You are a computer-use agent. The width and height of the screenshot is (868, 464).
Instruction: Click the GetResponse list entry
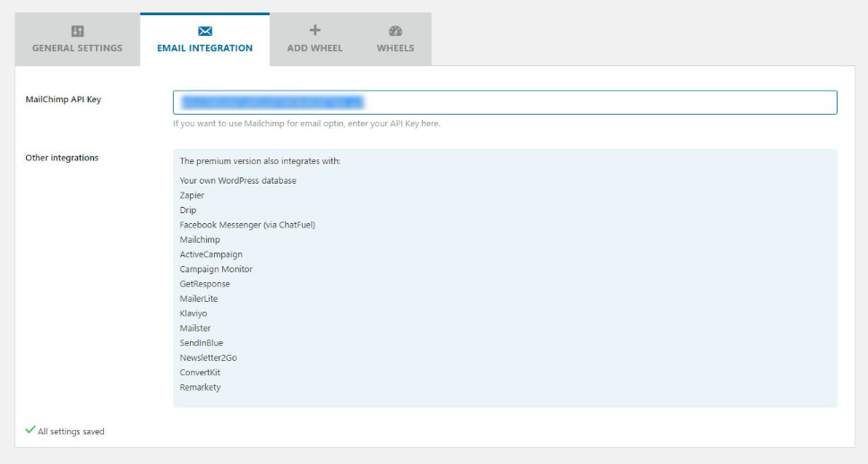(x=205, y=284)
